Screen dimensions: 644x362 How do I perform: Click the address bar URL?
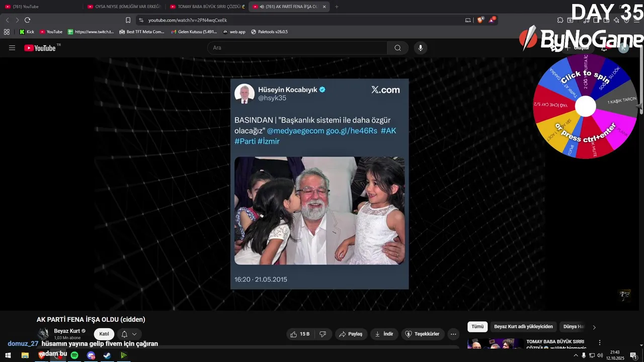(x=188, y=20)
